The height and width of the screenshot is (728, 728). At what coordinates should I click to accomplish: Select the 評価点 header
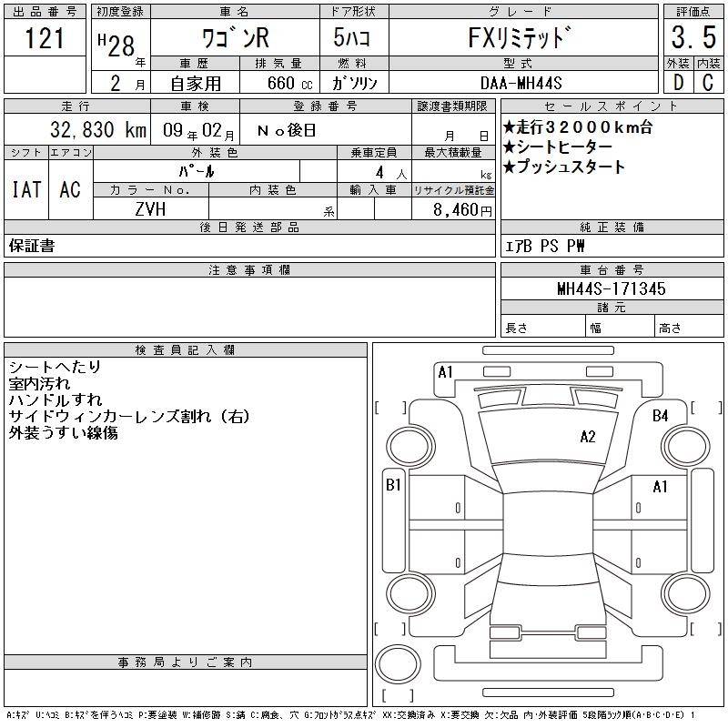(693, 12)
